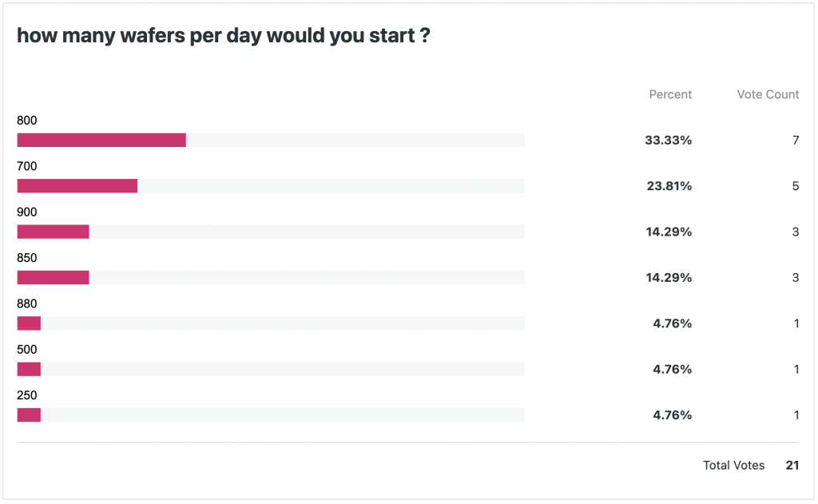The image size is (818, 504).
Task: Click the filled bar for option 800
Action: coord(101,140)
